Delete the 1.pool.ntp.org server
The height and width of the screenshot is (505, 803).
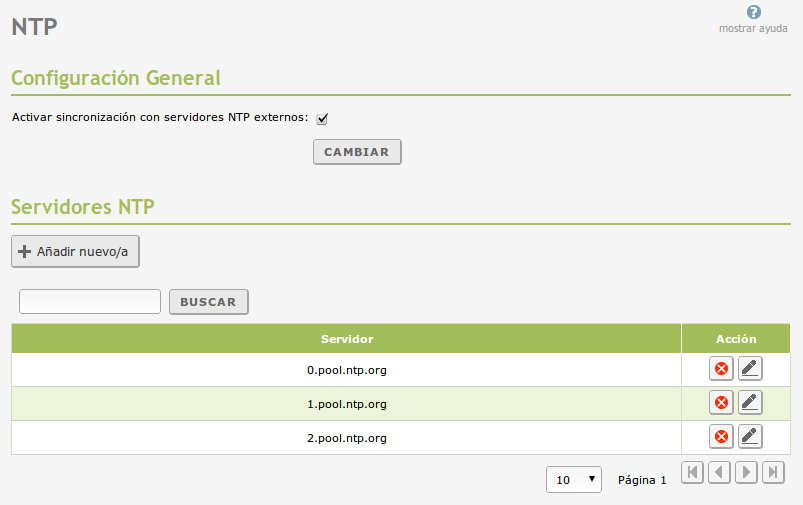[x=720, y=403]
